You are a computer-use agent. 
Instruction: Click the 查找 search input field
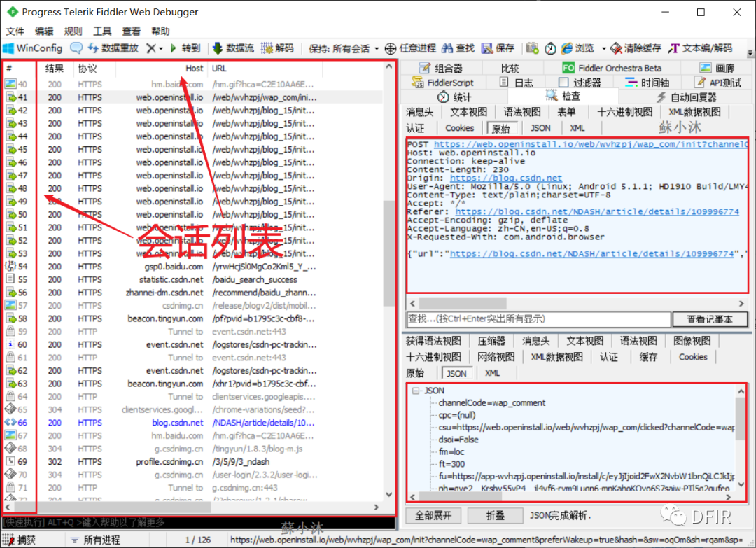tap(538, 319)
